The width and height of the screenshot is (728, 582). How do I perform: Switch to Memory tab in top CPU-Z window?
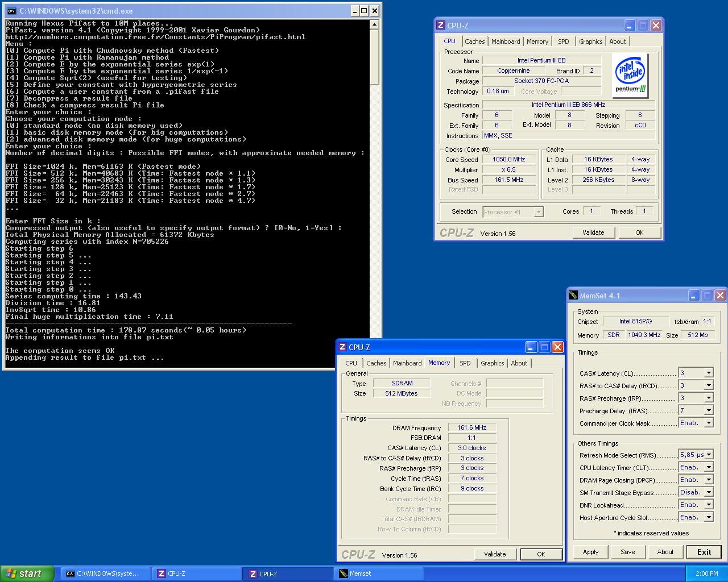pyautogui.click(x=537, y=41)
